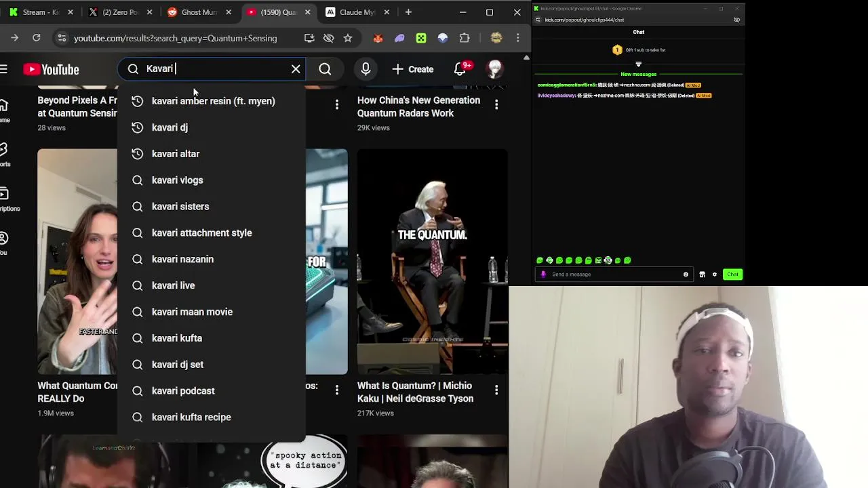Click the woman's 'What Quantum Computers' thumbnail
The height and width of the screenshot is (488, 868).
(77, 262)
